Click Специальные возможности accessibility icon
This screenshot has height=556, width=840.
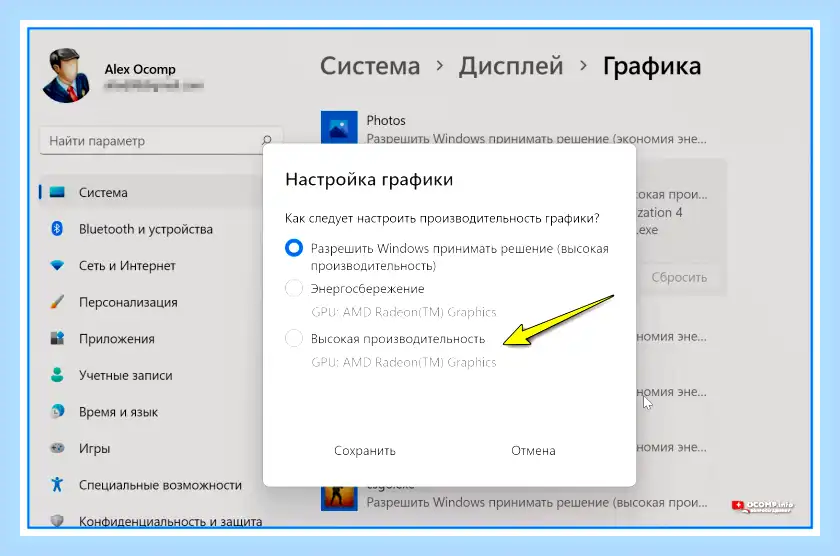pos(57,484)
